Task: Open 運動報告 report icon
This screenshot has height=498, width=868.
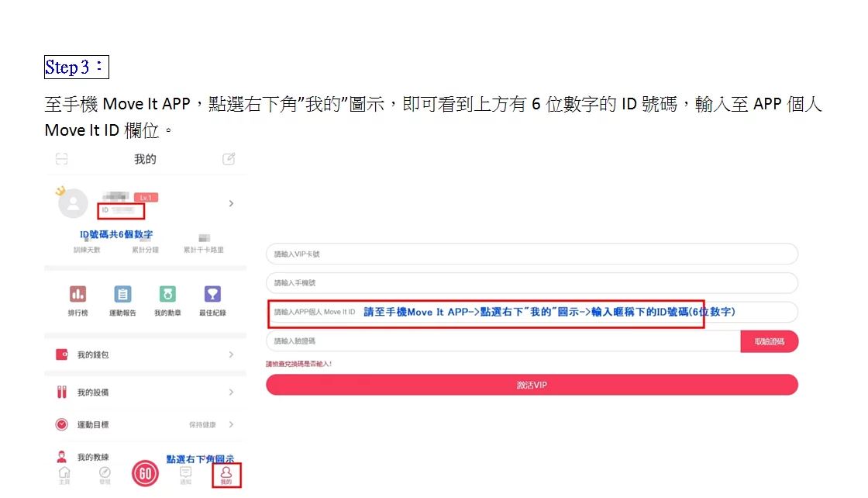Action: click(122, 293)
